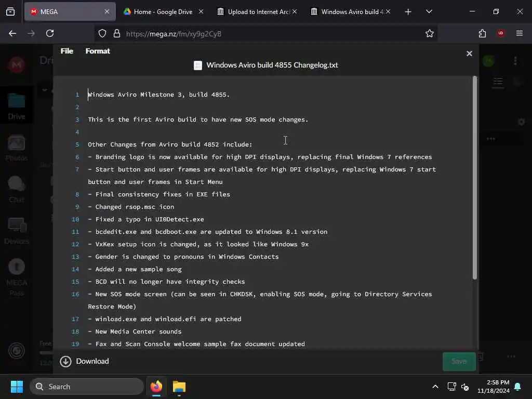The height and width of the screenshot is (399, 532).
Task: Open the Firefox hamburger menu
Action: [519, 33]
